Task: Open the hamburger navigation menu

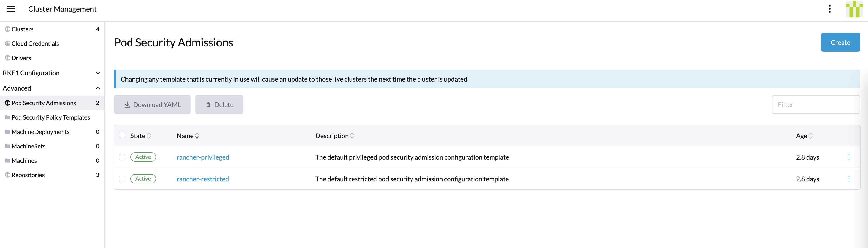Action: (10, 9)
